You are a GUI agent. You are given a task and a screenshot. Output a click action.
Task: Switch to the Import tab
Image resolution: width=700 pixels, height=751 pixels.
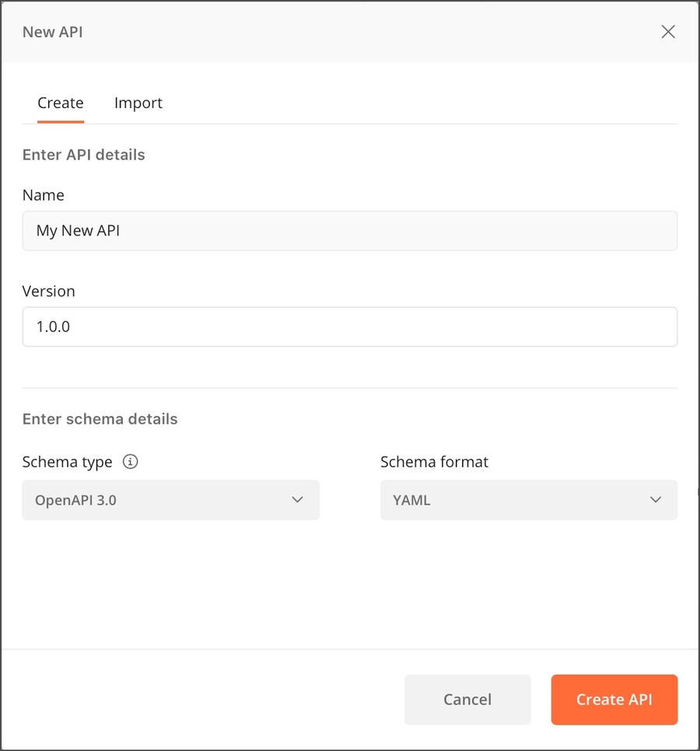coord(138,103)
